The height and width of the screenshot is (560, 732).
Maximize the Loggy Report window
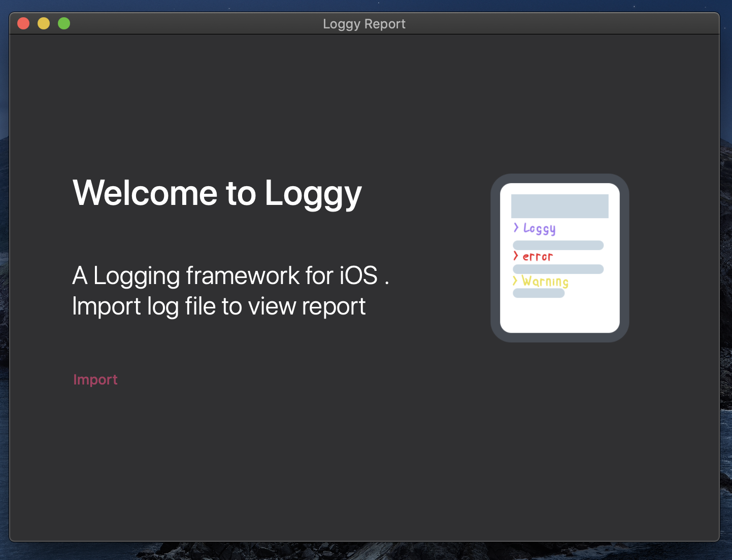click(64, 23)
